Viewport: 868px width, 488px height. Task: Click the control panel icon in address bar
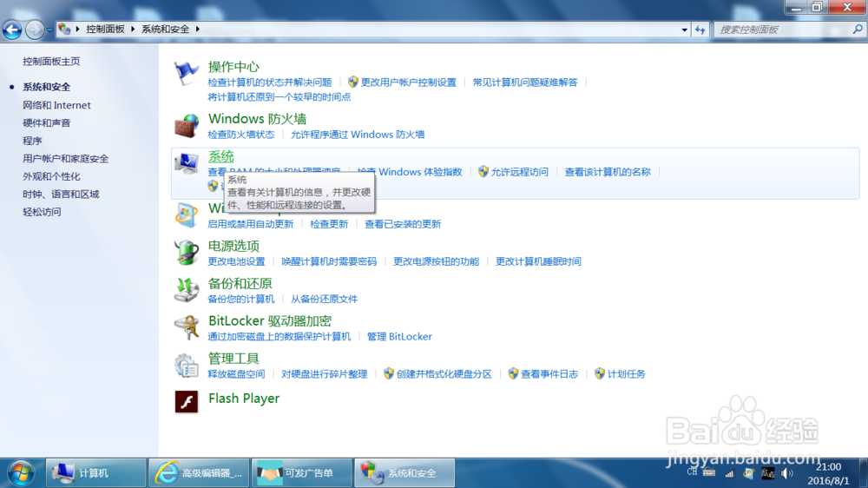pos(65,29)
